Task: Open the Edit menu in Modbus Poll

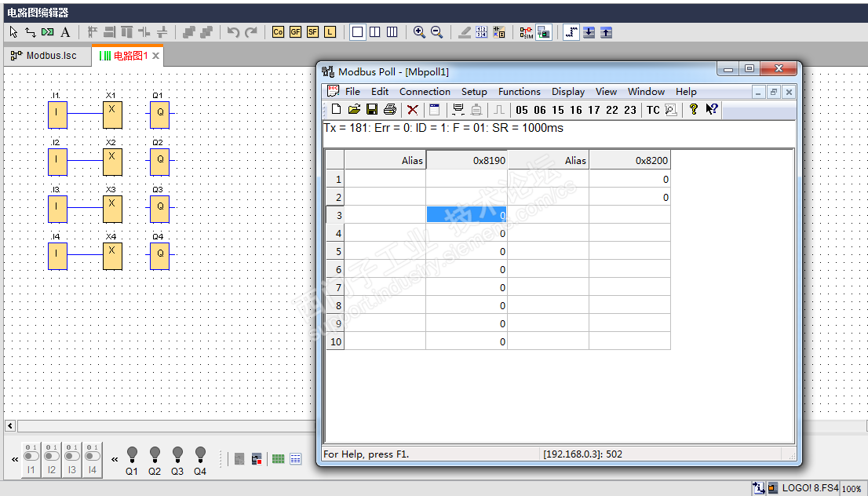Action: click(x=380, y=91)
